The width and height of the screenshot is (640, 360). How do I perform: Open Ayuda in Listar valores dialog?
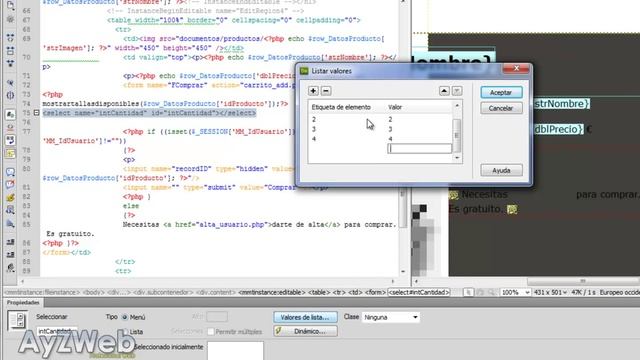click(x=501, y=170)
